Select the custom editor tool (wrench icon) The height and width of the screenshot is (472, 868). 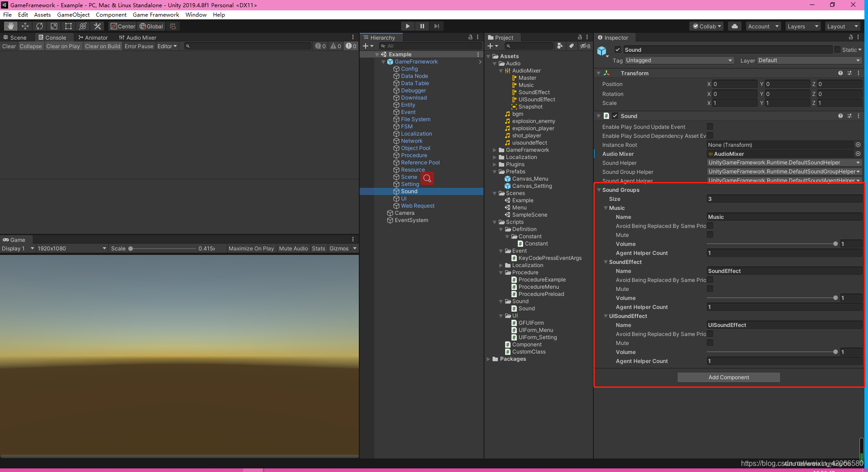pos(97,26)
